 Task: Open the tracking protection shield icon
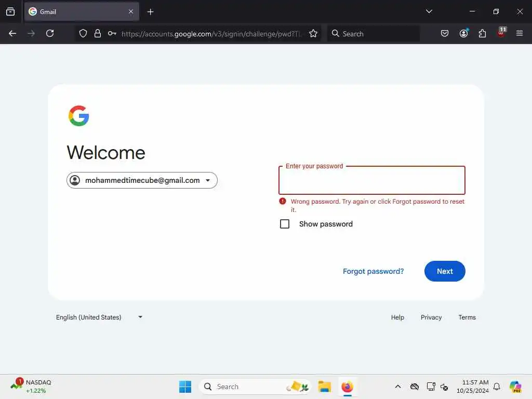click(83, 33)
